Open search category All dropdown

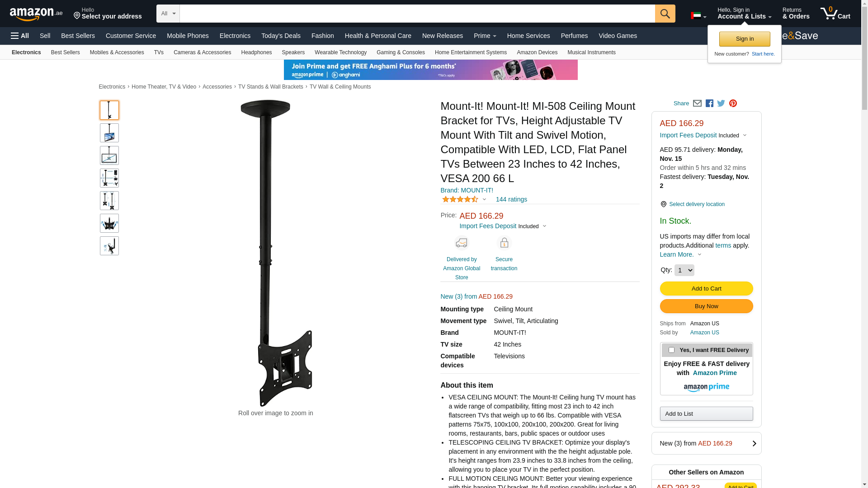(x=168, y=14)
